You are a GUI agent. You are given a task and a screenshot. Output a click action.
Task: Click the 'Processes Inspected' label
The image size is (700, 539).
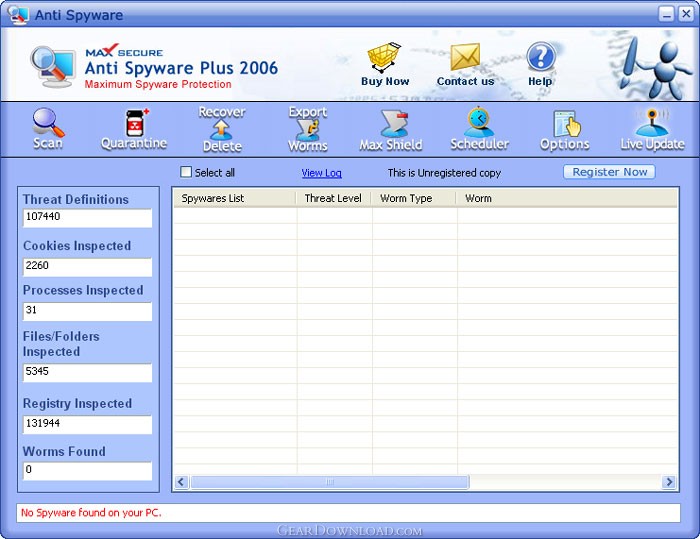pos(83,290)
